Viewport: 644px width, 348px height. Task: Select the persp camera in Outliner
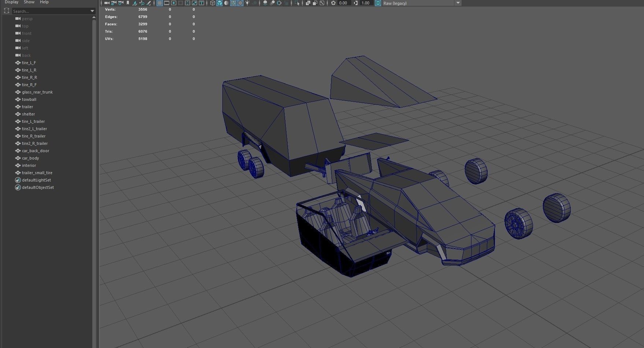point(27,19)
